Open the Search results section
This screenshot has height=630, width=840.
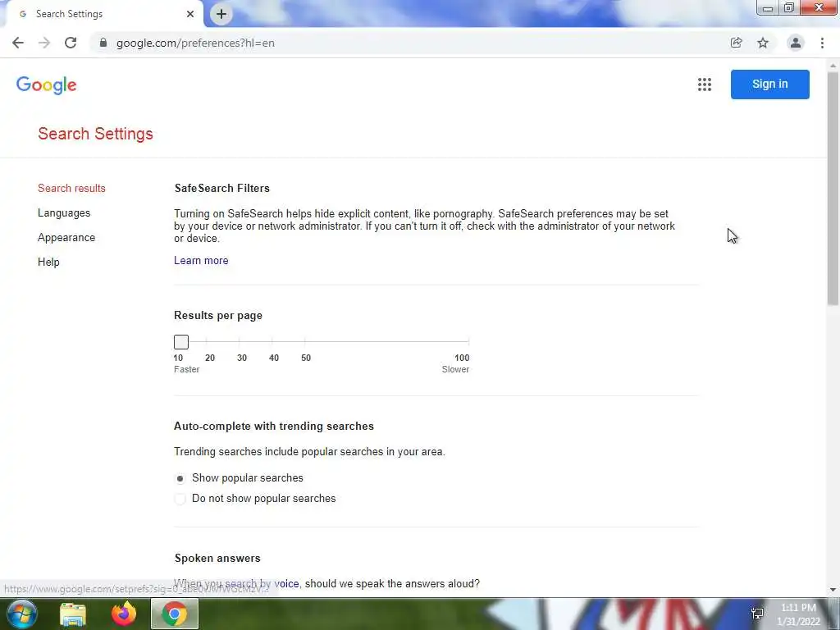(x=72, y=188)
